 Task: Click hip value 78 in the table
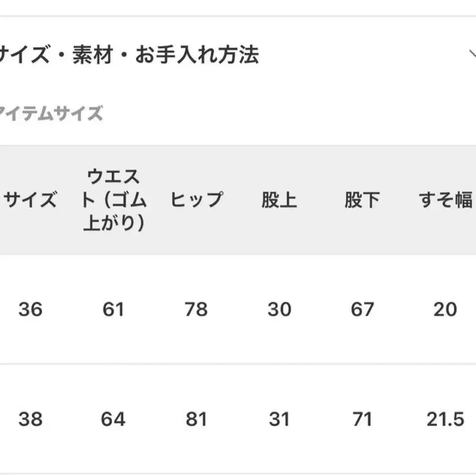pyautogui.click(x=196, y=309)
